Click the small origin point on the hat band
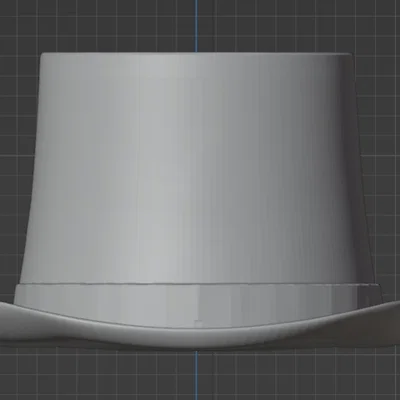Screen dimensions: 400x400 pyautogui.click(x=198, y=323)
